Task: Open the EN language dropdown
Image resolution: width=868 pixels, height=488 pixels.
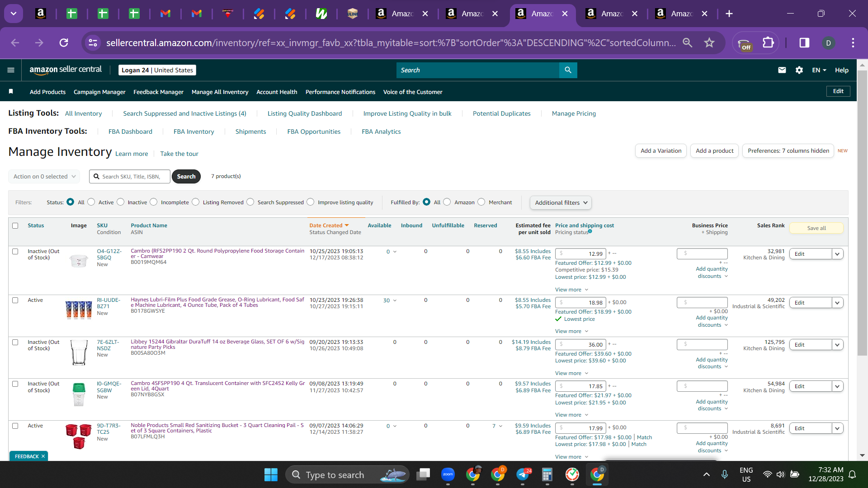Action: click(x=819, y=70)
